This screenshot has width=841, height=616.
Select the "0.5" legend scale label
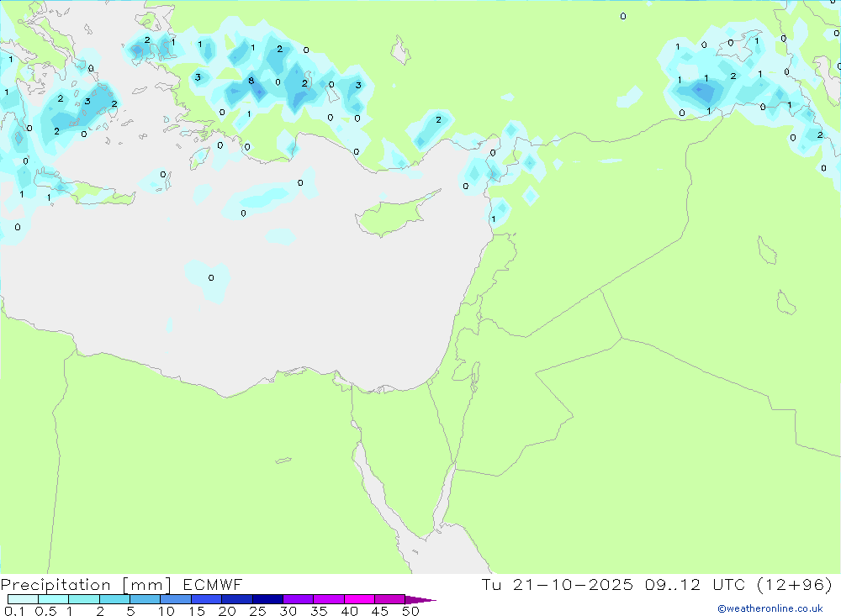click(45, 611)
